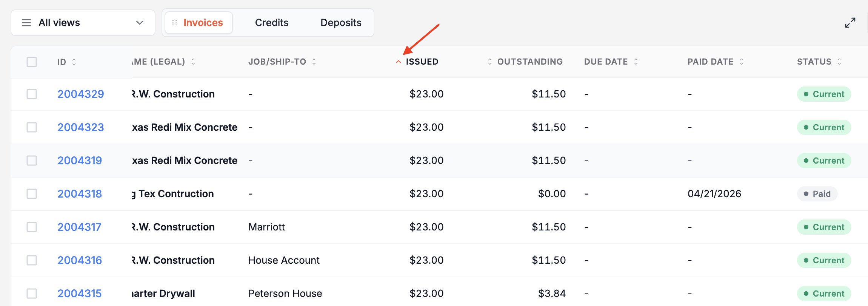This screenshot has height=306, width=868.
Task: Click the Outstanding column sort arrows
Action: point(490,62)
